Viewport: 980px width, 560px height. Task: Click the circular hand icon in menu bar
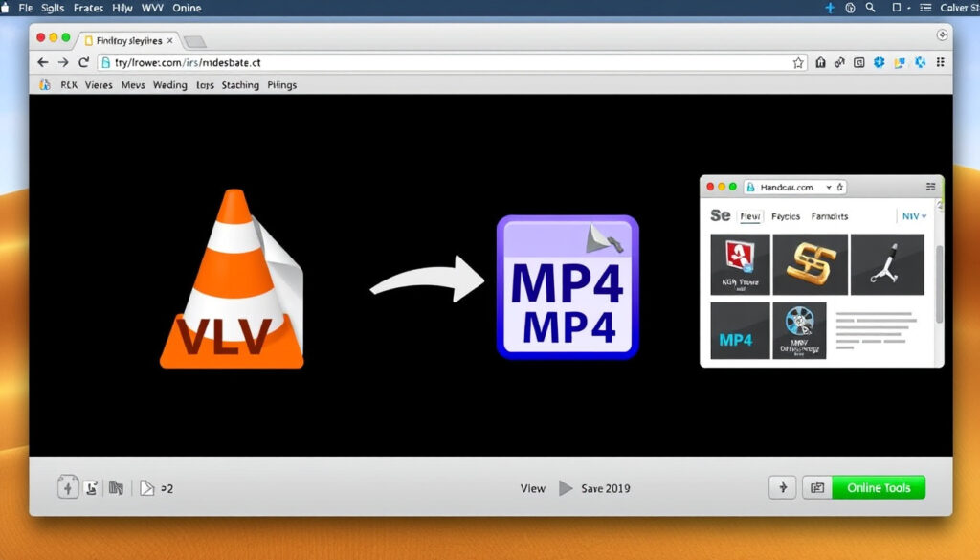pyautogui.click(x=850, y=8)
